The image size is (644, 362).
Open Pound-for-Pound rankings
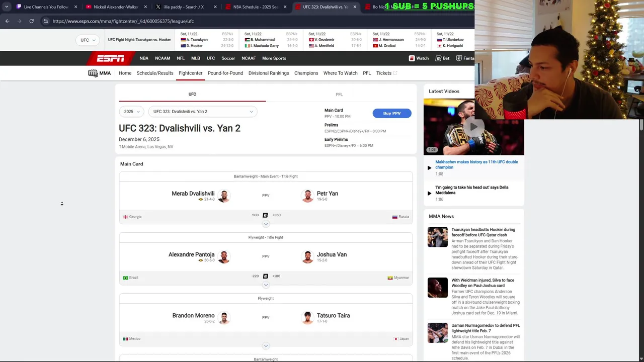tap(225, 73)
